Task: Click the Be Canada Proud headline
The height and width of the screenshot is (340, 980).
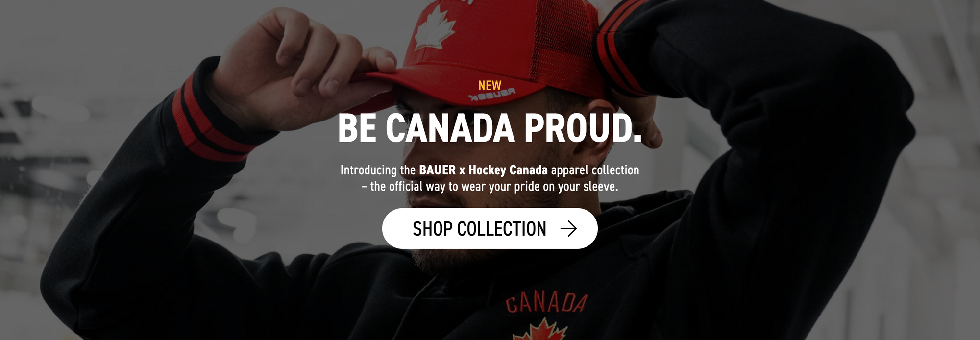Action: tap(490, 128)
